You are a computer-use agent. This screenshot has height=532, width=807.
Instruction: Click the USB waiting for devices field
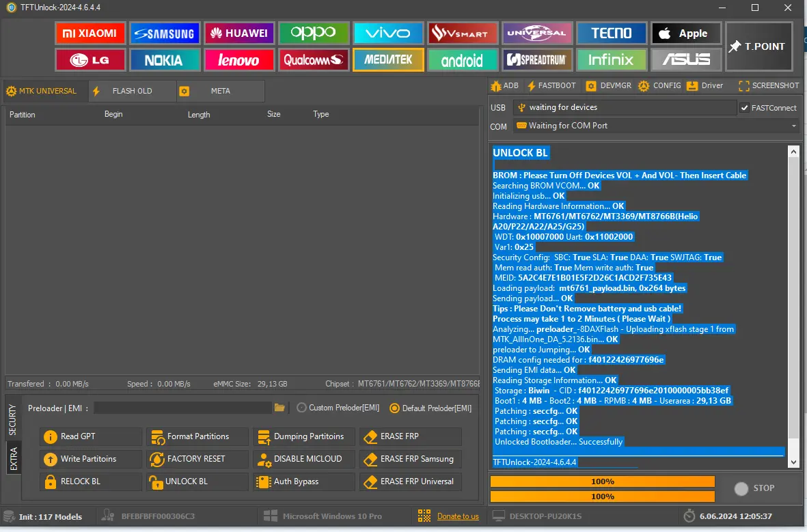[x=625, y=107]
